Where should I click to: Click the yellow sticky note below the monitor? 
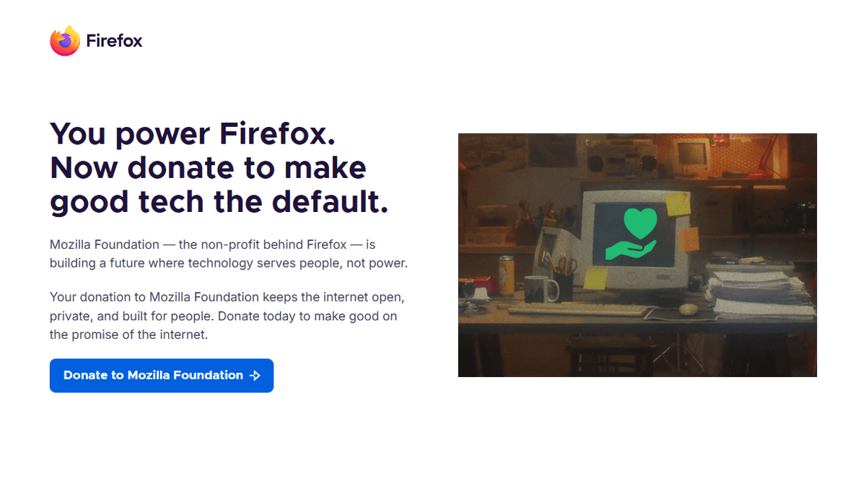coord(595,278)
